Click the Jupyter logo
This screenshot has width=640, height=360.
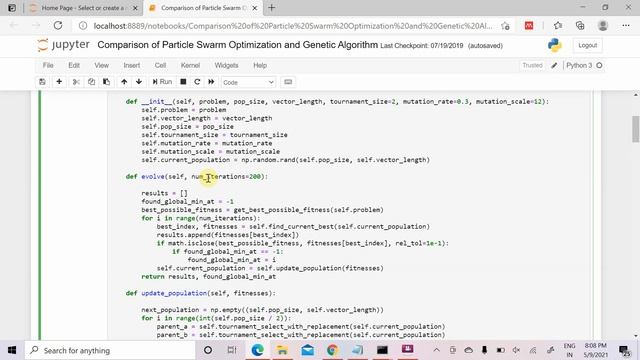[63, 45]
